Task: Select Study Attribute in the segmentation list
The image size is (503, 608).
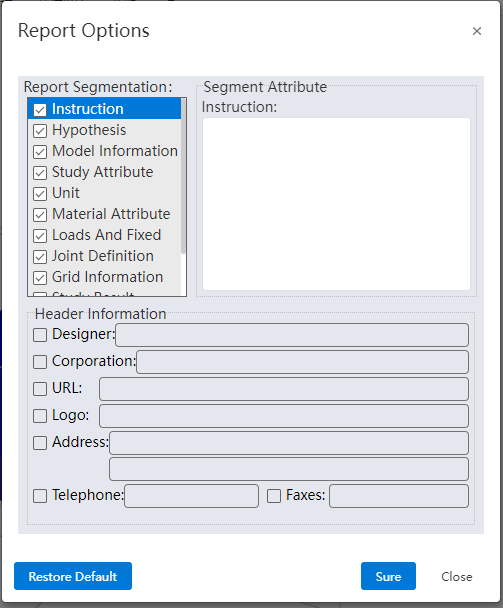Action: (x=102, y=172)
